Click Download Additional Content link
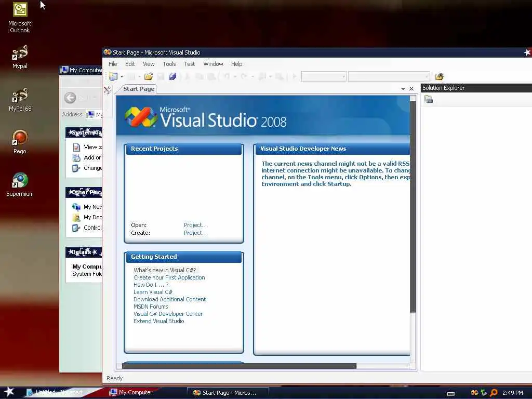 click(x=170, y=299)
